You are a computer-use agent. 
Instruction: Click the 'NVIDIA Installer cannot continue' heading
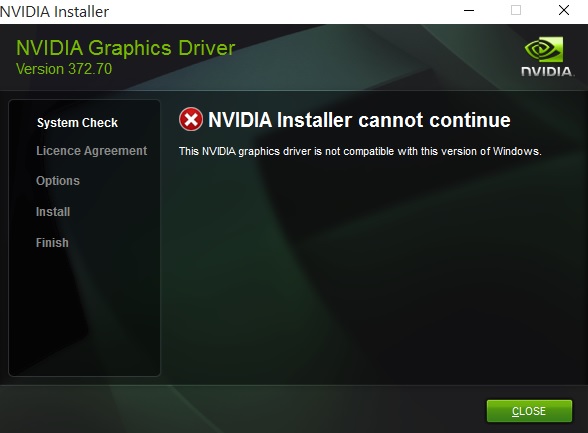(x=359, y=120)
